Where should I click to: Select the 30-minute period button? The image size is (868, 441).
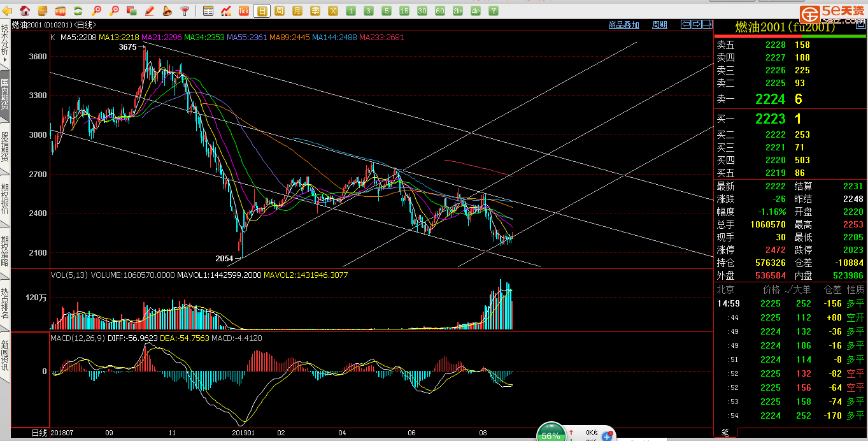coord(422,11)
